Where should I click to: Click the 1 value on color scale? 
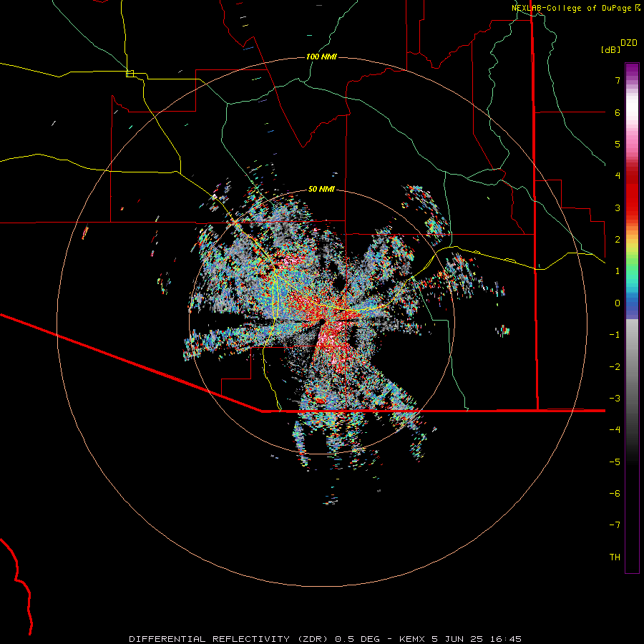pos(618,271)
